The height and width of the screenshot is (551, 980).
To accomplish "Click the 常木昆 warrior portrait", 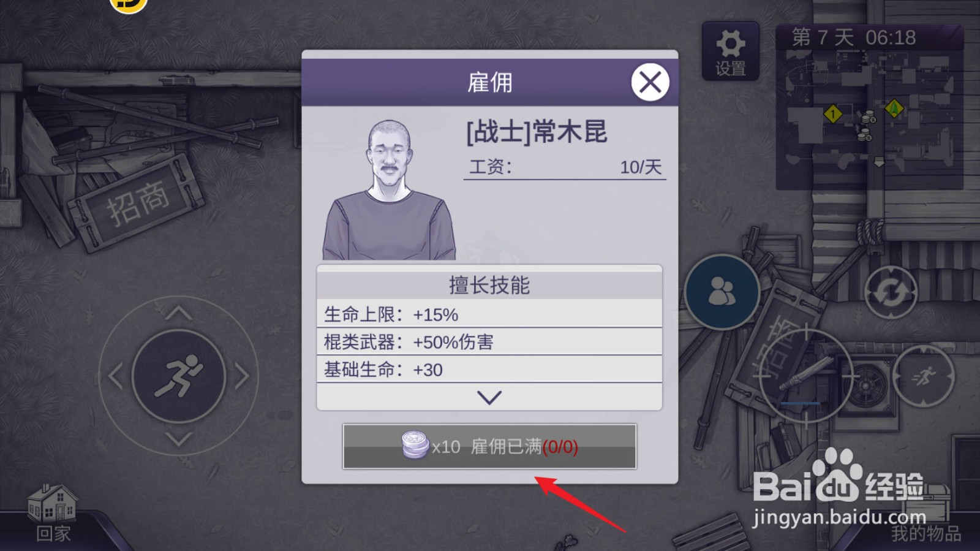I will (389, 190).
